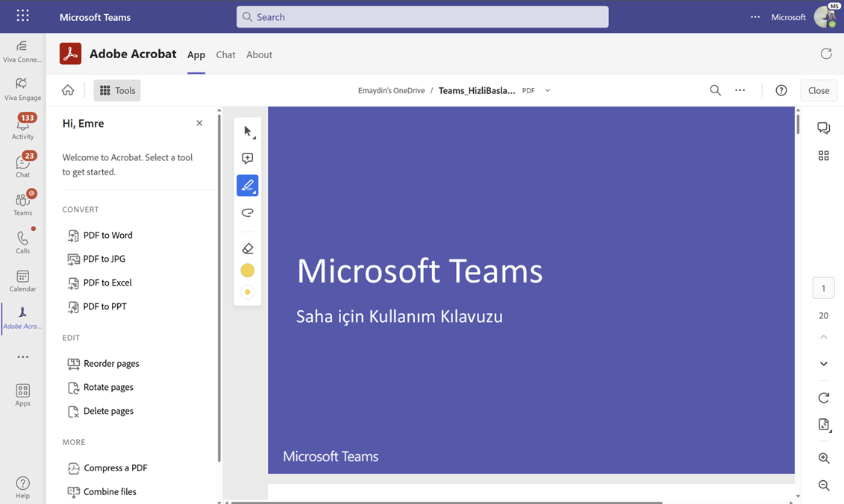Expand the file name dropdown chevron
Viewport: 844px width, 504px height.
point(548,91)
